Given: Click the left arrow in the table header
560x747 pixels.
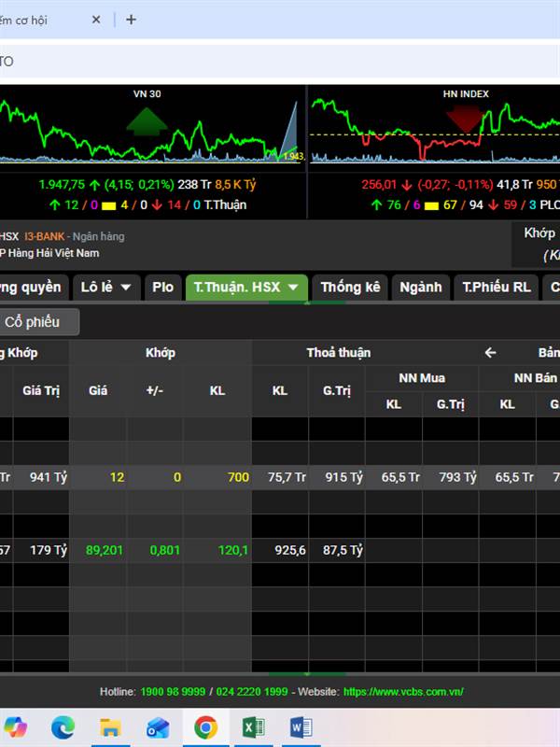Looking at the screenshot, I should [x=490, y=353].
